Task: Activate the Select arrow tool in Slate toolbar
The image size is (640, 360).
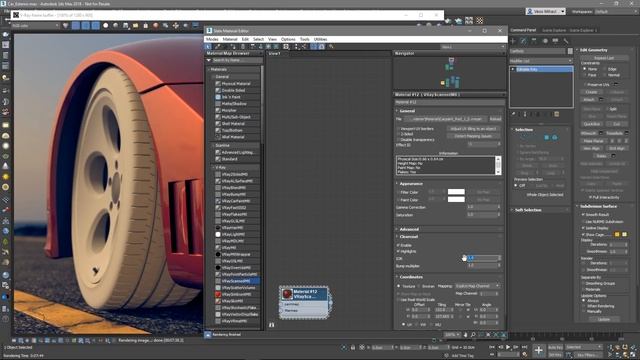Action: coord(209,47)
